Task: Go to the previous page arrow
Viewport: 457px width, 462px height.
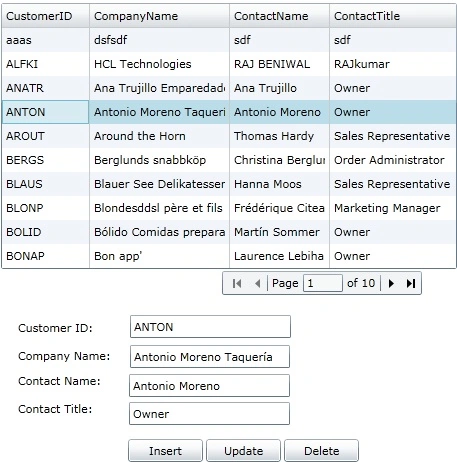Action: coord(257,283)
